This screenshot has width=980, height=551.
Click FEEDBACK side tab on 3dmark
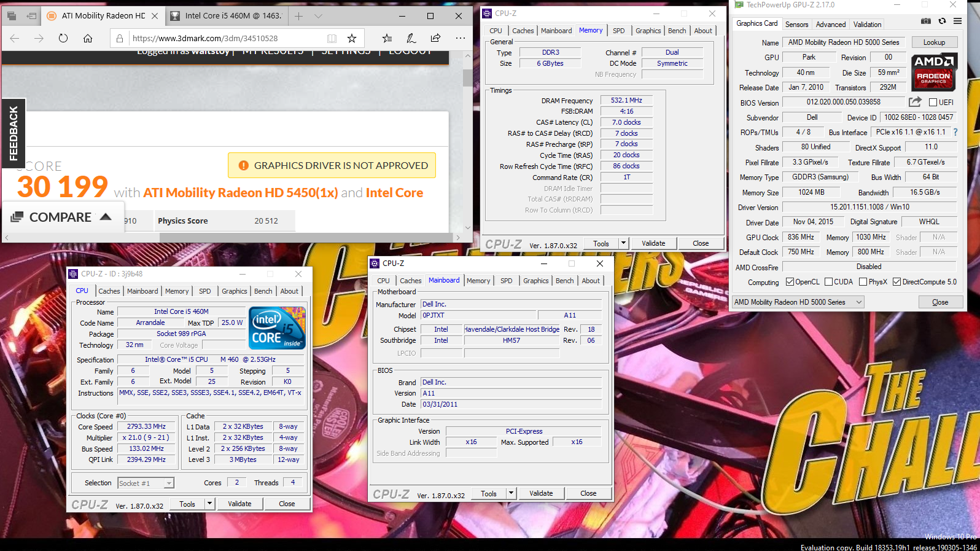click(x=13, y=133)
